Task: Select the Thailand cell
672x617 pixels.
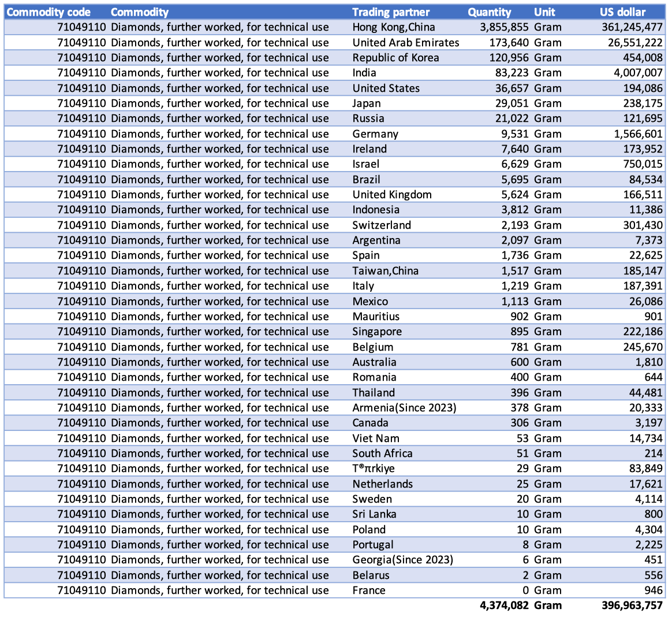Action: coord(374,393)
